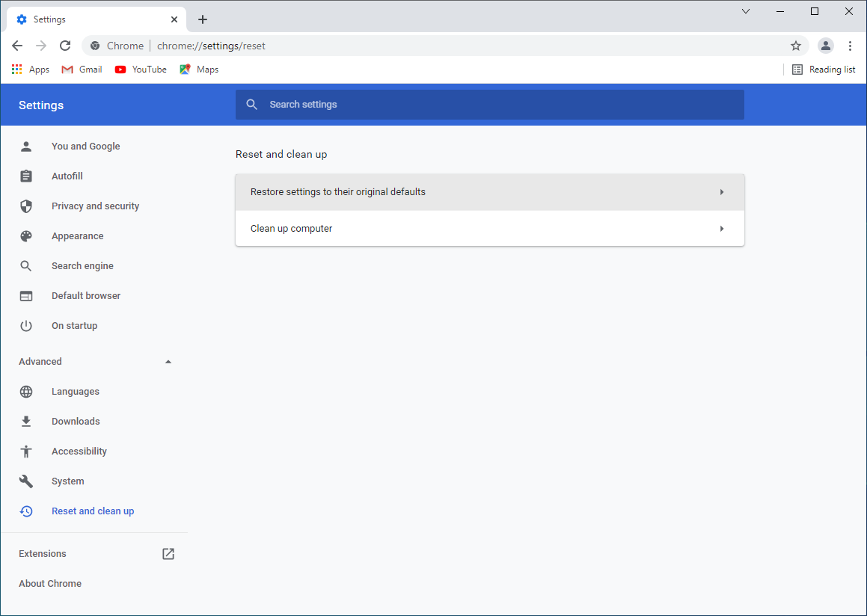
Task: Click the Extensions external link icon
Action: (168, 554)
